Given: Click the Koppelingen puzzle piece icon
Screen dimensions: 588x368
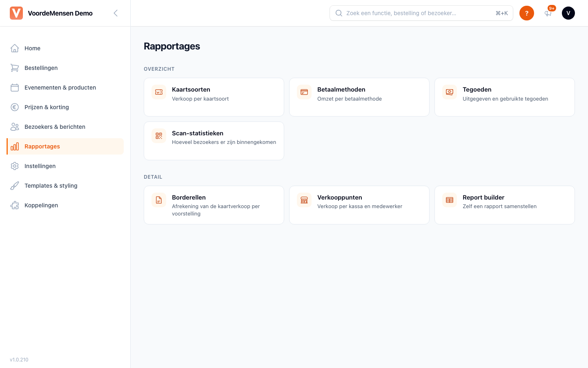Looking at the screenshot, I should [15, 205].
